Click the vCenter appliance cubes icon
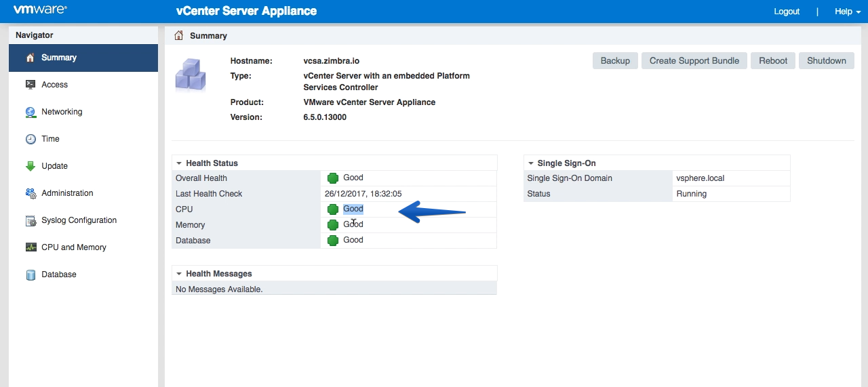The image size is (868, 387). [191, 75]
